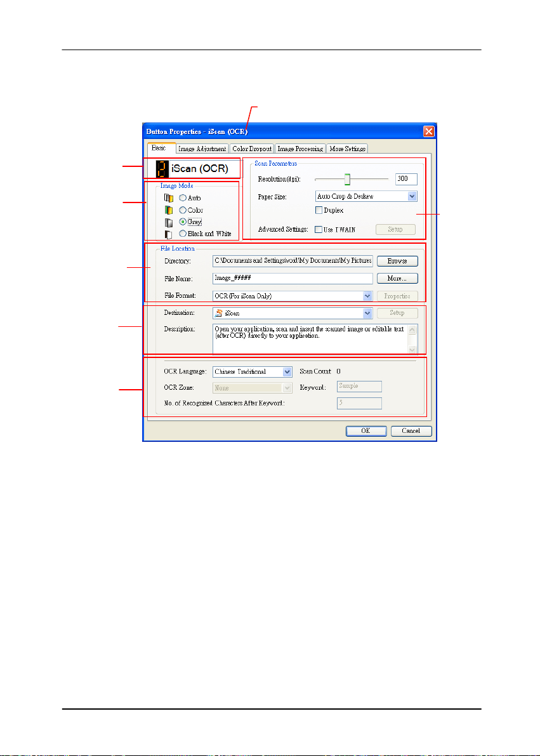Click the iScan icon in Destination field
The width and height of the screenshot is (540, 756).
(x=219, y=313)
